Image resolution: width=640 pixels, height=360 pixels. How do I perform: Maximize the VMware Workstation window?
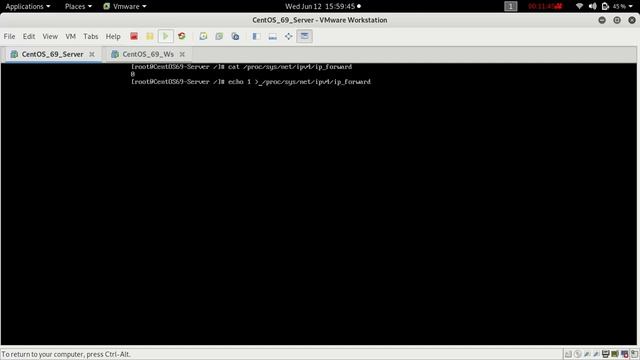(617, 20)
